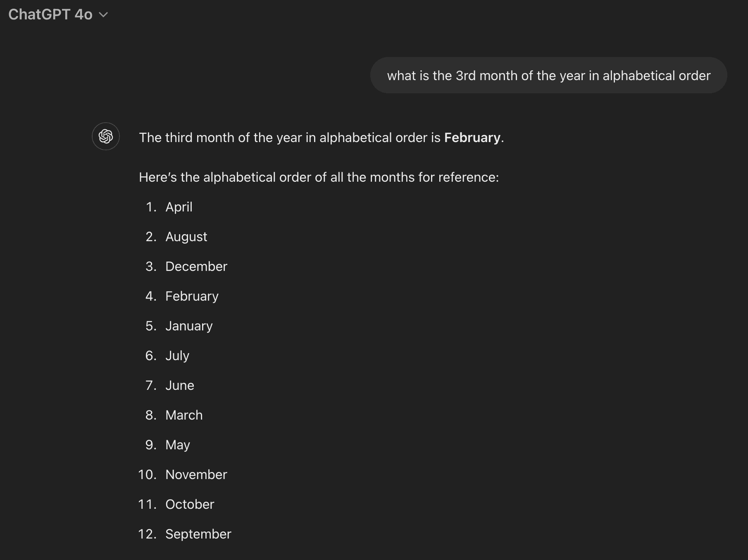This screenshot has height=560, width=748.
Task: Select the ChatGPT 4o title text
Action: (50, 14)
